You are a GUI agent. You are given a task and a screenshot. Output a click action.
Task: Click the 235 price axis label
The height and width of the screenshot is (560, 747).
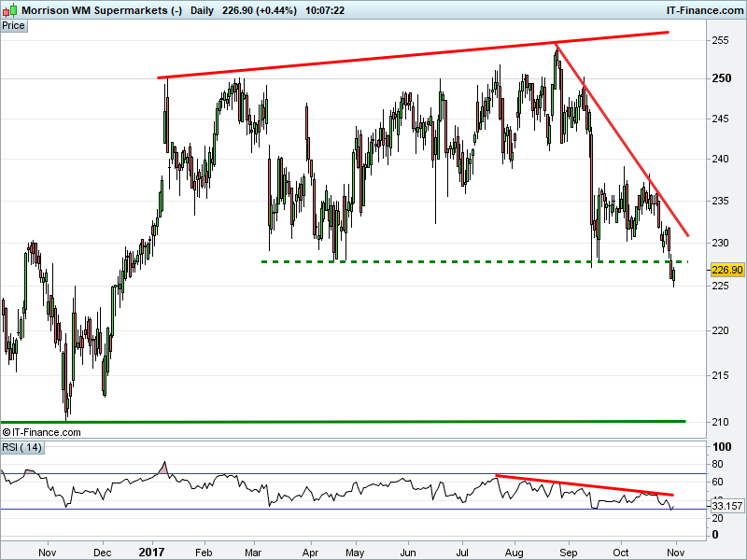[x=720, y=201]
